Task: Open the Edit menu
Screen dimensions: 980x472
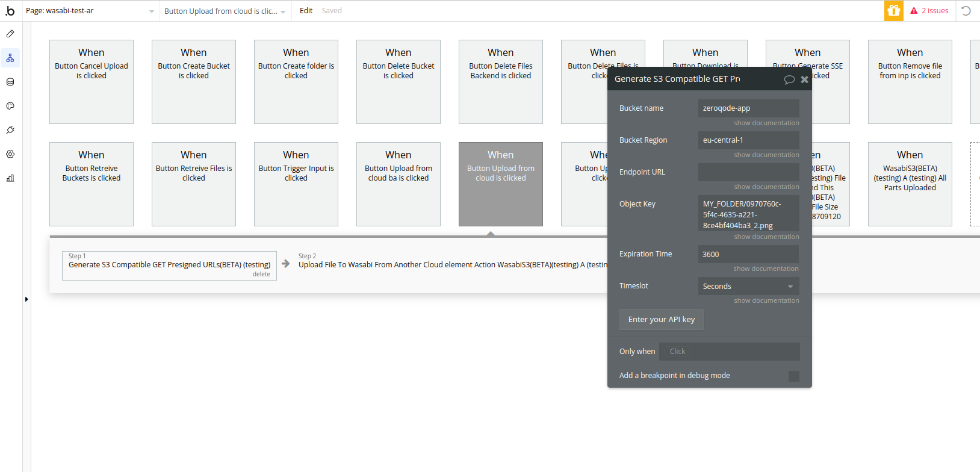Action: click(306, 11)
